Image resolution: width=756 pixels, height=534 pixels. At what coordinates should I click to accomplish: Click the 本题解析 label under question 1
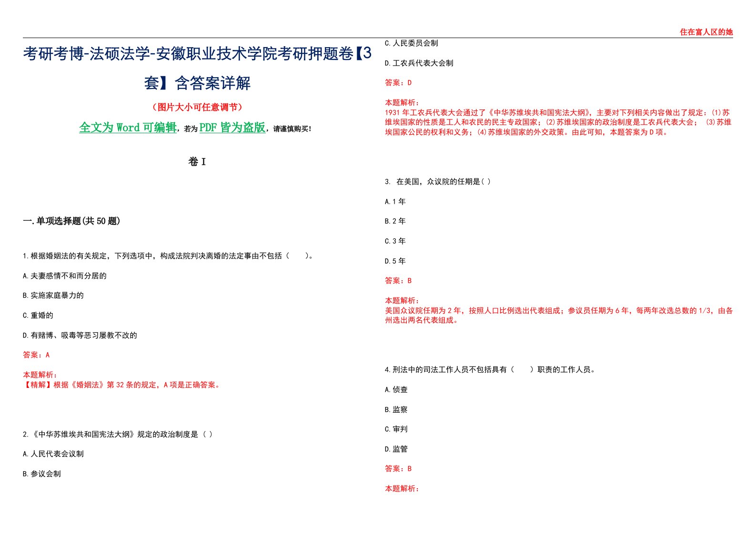pyautogui.click(x=40, y=375)
